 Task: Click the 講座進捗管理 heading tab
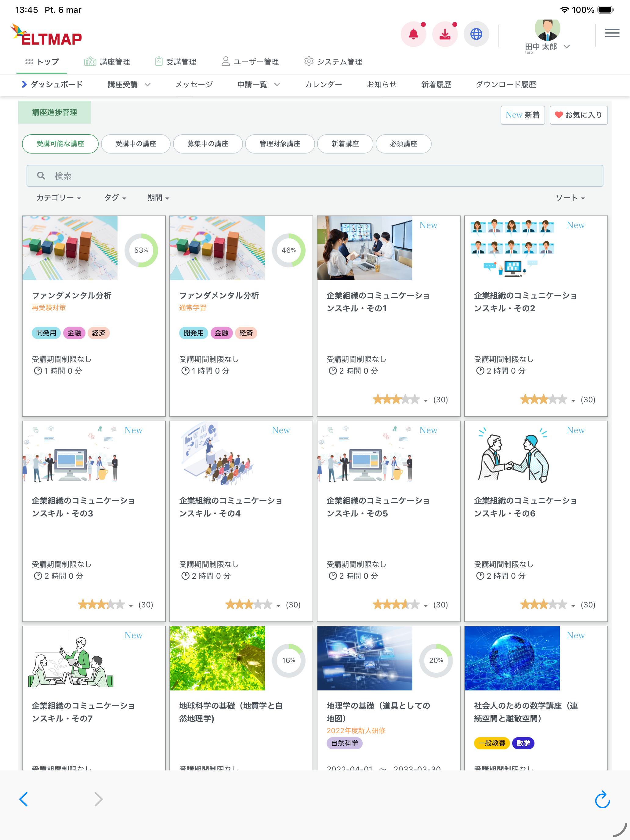click(x=54, y=112)
